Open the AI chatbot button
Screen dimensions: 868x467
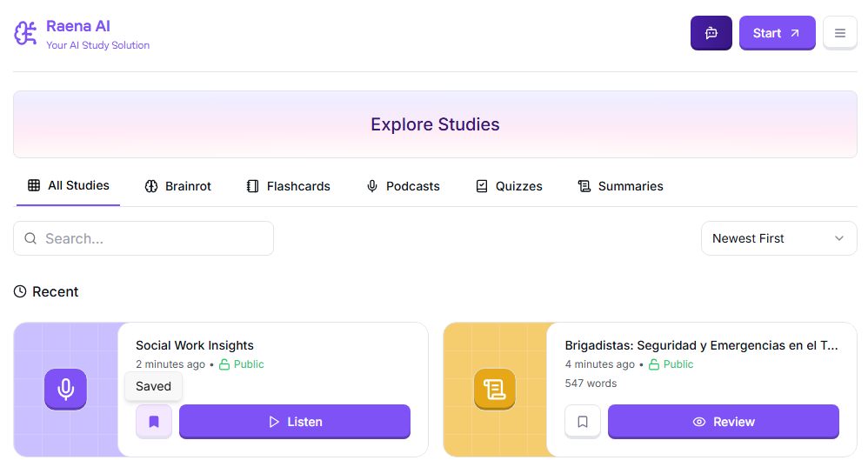click(x=711, y=33)
